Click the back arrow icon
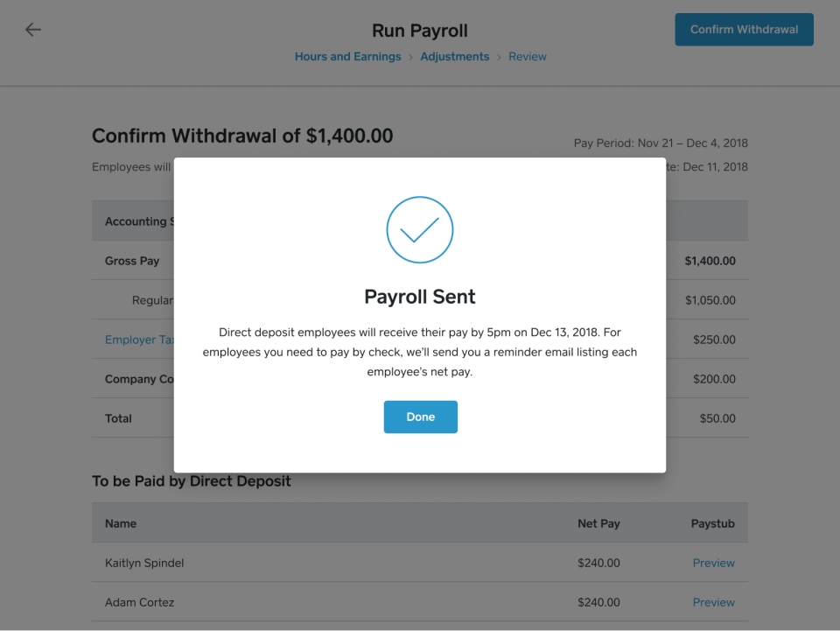This screenshot has width=840, height=631. 32,29
